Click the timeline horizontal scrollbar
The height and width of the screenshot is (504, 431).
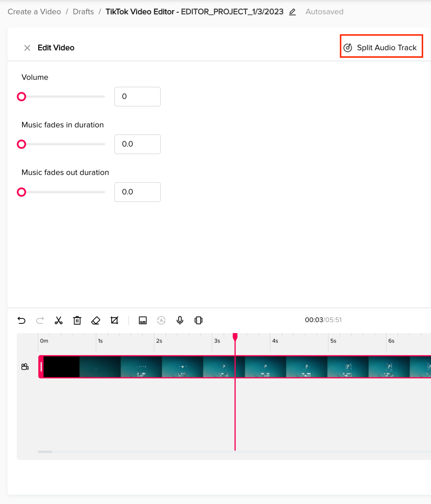45,452
